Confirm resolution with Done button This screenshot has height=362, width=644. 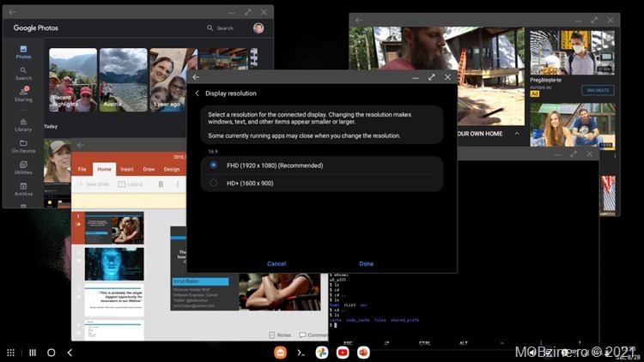click(367, 264)
